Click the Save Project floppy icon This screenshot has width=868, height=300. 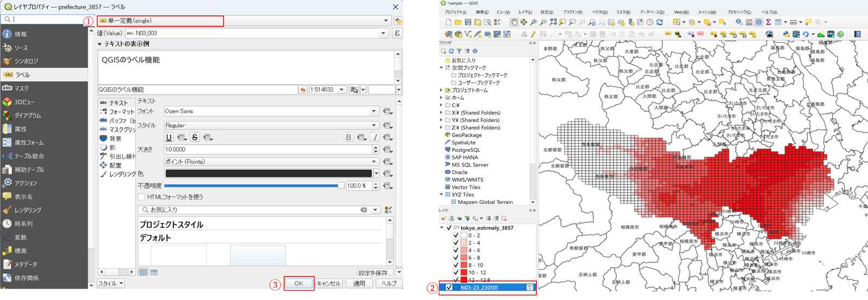click(x=468, y=22)
